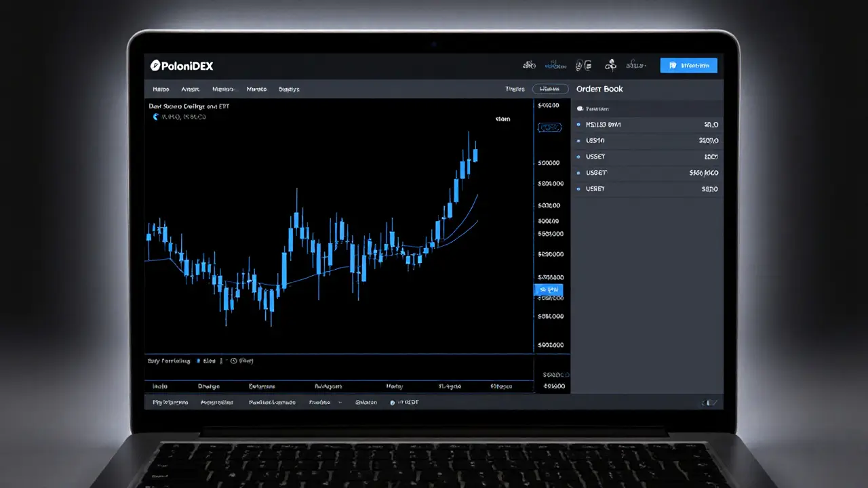Viewport: 868px width, 488px height.
Task: Click the blue button in top-right header
Action: coord(688,66)
